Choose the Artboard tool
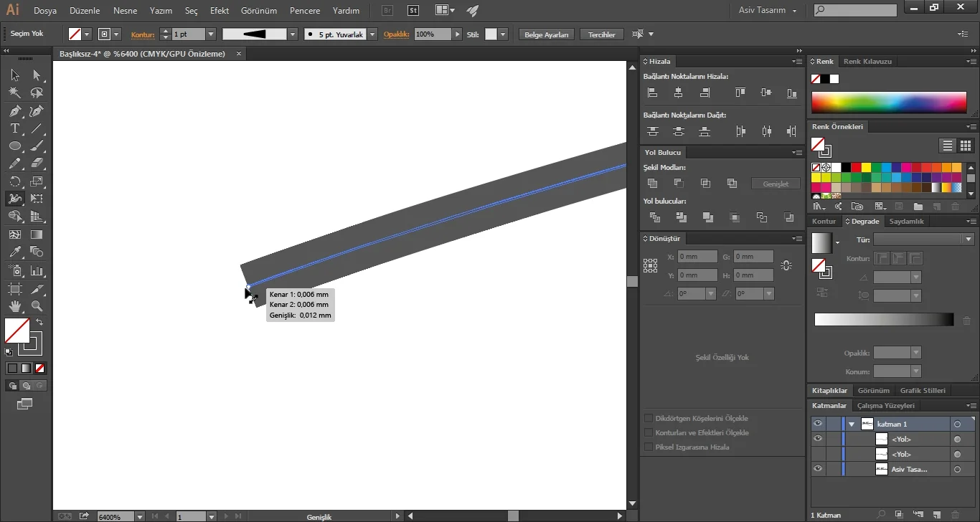The width and height of the screenshot is (980, 522). point(14,288)
